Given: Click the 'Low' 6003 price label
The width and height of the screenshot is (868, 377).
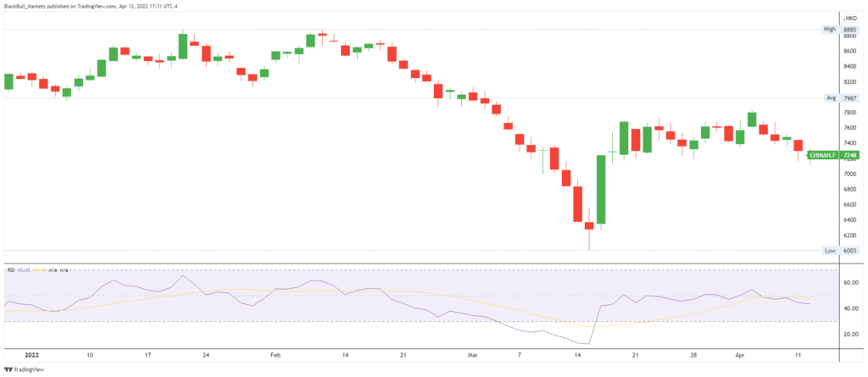Looking at the screenshot, I should 839,250.
